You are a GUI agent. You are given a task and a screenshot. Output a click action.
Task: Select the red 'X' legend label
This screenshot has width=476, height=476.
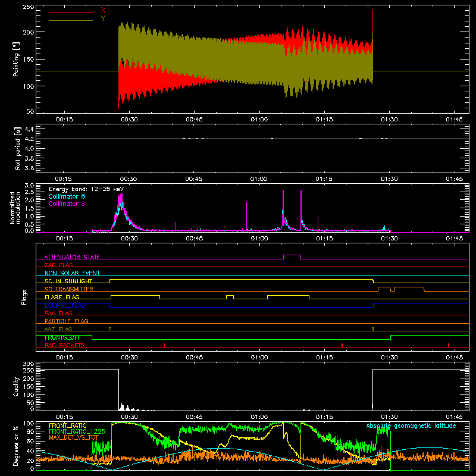103,11
